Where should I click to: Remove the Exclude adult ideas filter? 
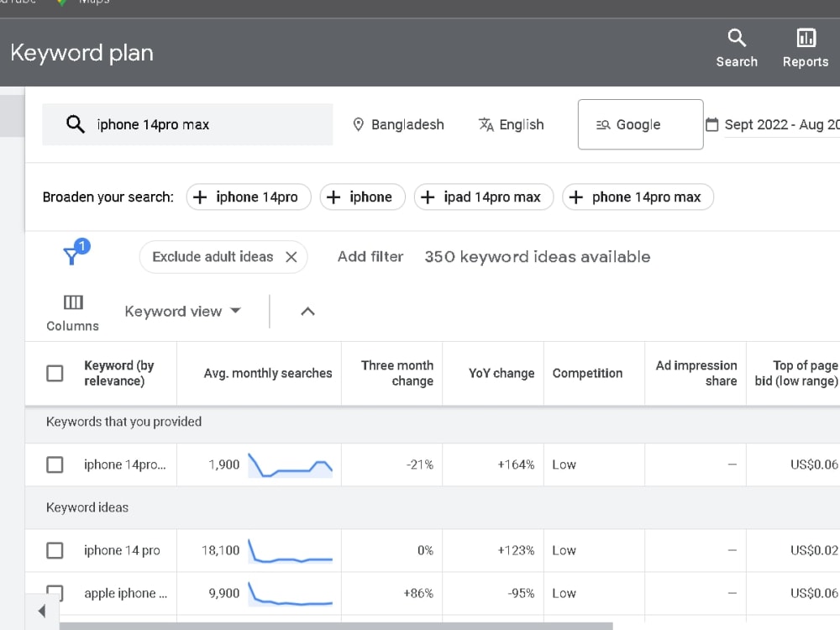click(291, 257)
